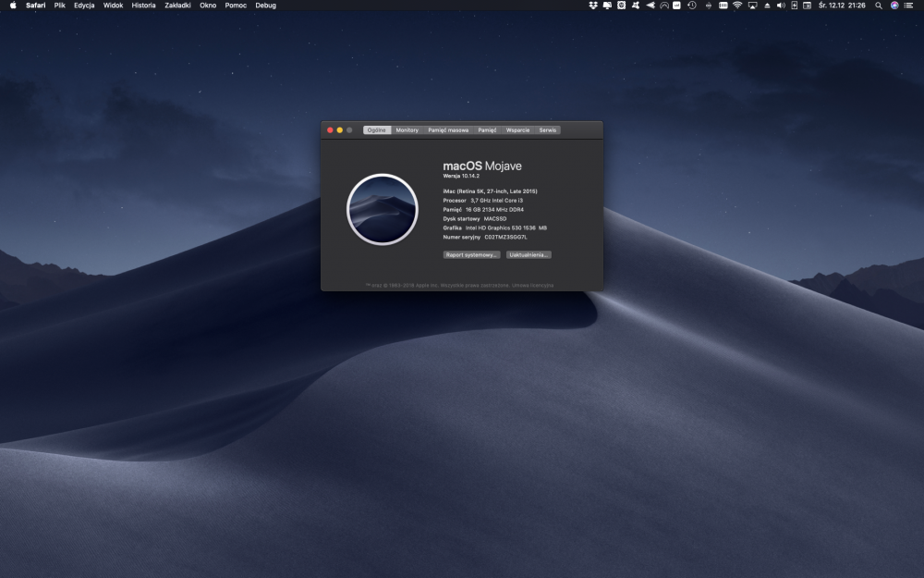Image resolution: width=924 pixels, height=578 pixels.
Task: Open the Apple menu
Action: pos(13,6)
